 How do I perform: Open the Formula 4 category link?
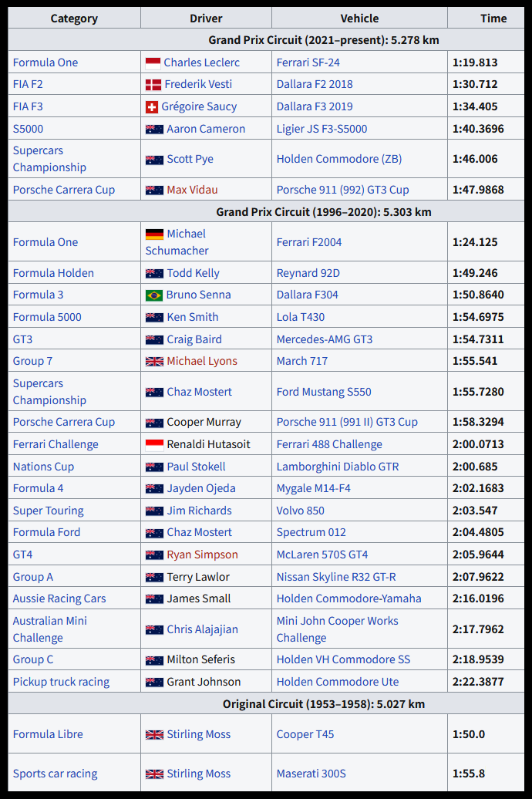coord(39,489)
